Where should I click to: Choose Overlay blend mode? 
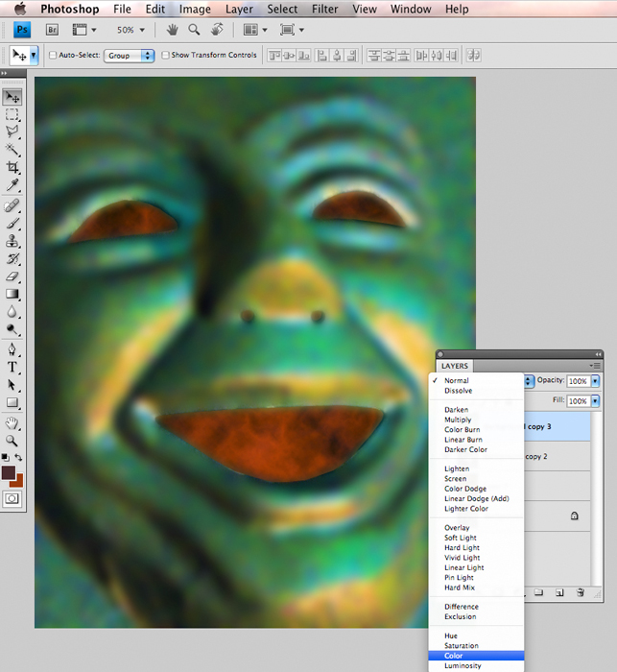tap(476, 528)
